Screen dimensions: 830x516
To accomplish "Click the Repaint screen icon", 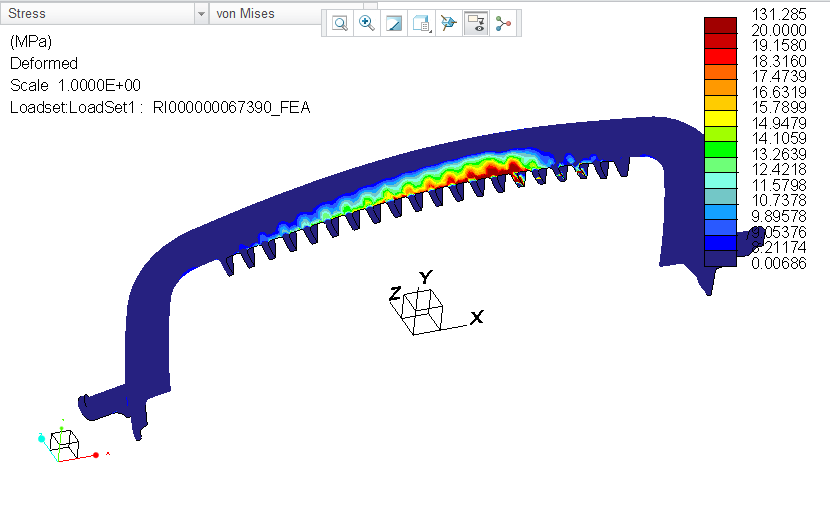I will (x=394, y=23).
